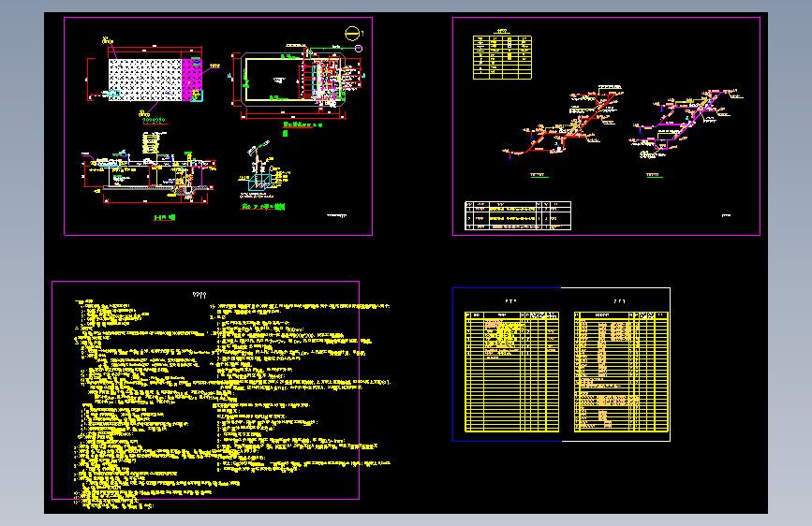Viewport: 812px width, 526px height.
Task: Select the right column of yellow notes text
Action: (x=302, y=387)
